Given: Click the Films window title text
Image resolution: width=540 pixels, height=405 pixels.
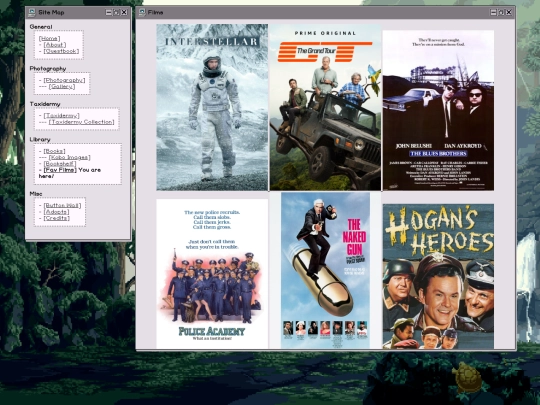Looking at the screenshot, I should tap(155, 12).
